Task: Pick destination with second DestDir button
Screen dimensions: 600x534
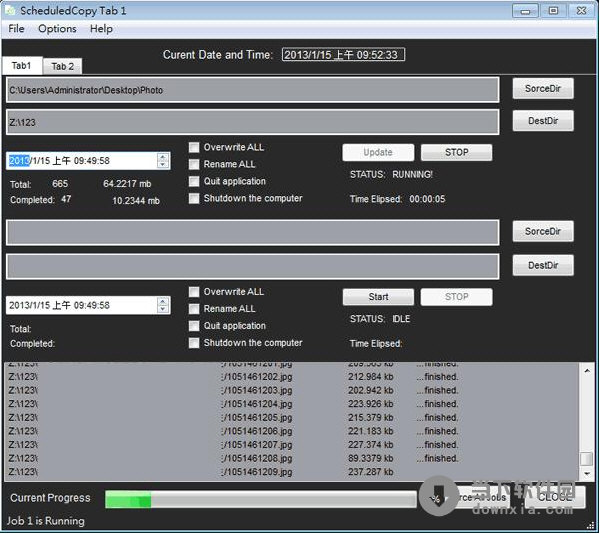Action: pyautogui.click(x=543, y=266)
